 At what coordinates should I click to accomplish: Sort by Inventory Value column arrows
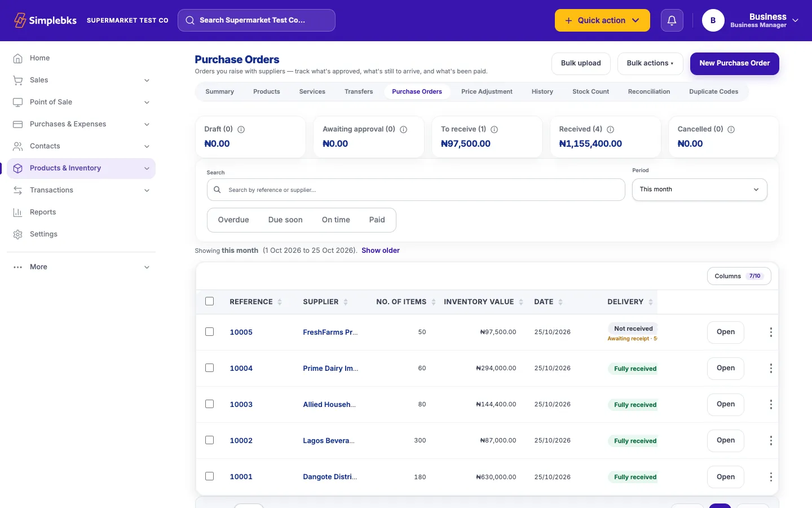pos(521,302)
